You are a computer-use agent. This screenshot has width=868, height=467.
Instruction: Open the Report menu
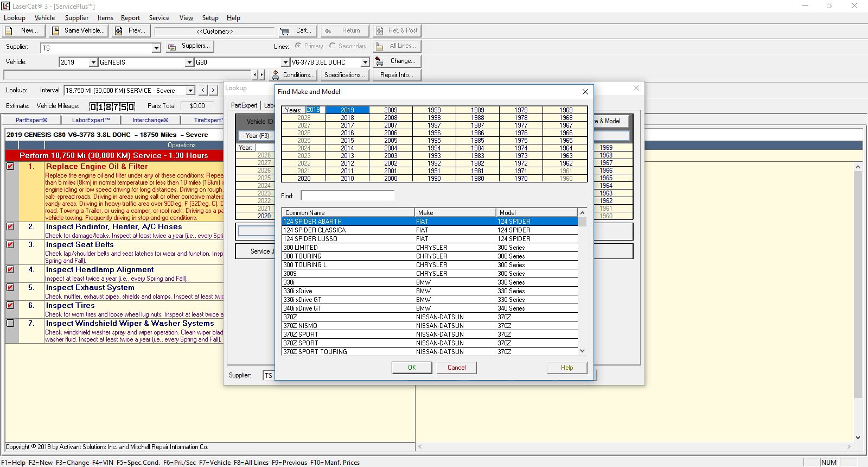[130, 18]
